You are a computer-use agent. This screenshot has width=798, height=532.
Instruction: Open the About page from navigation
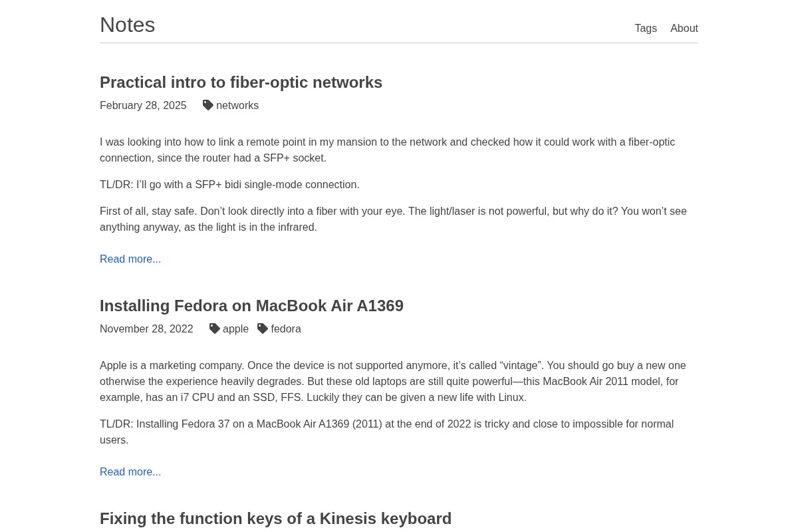click(684, 28)
